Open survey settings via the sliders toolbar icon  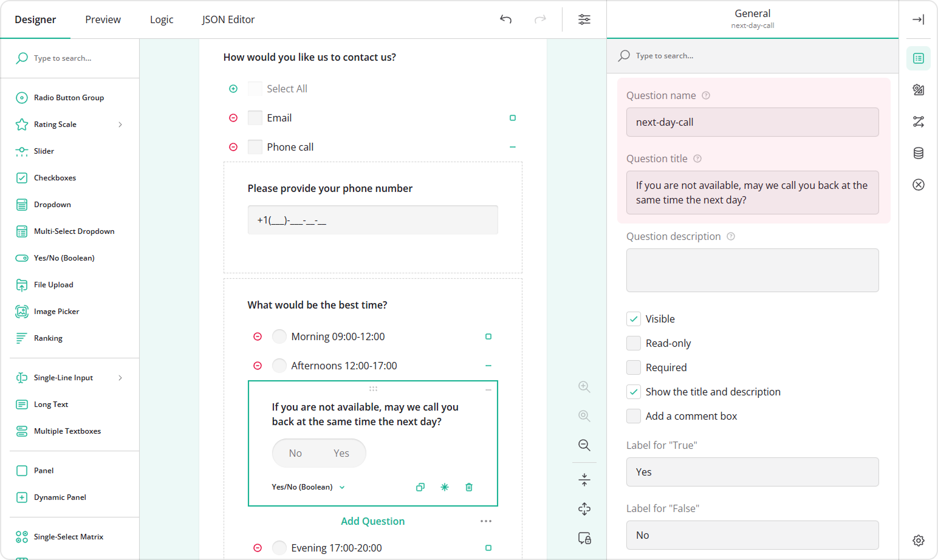(x=584, y=19)
